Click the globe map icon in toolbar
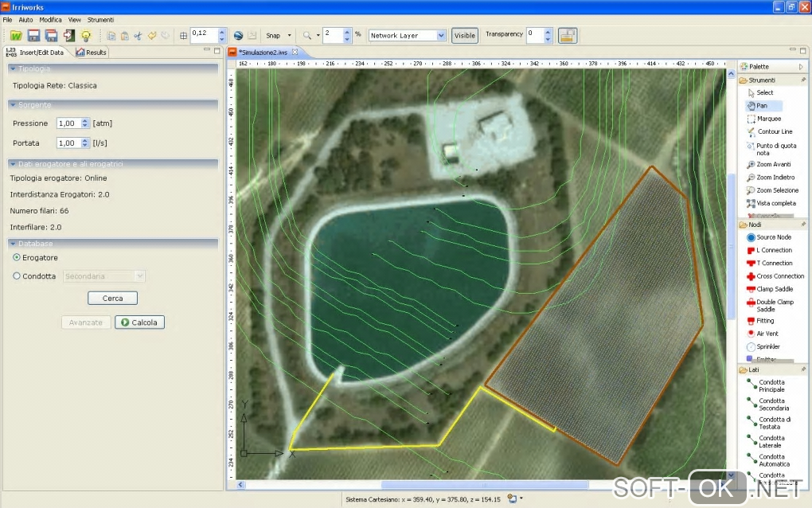Viewport: 812px width, 508px height. coord(238,36)
